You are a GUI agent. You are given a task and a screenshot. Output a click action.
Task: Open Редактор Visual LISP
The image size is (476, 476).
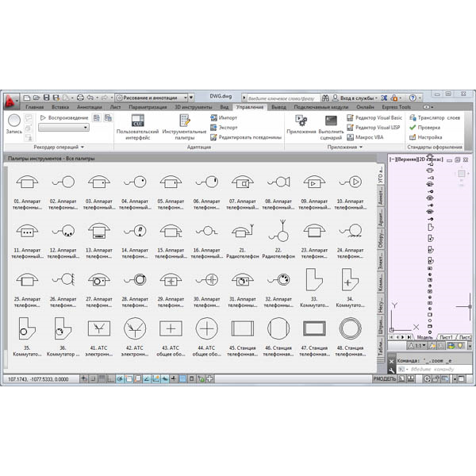pyautogui.click(x=374, y=128)
